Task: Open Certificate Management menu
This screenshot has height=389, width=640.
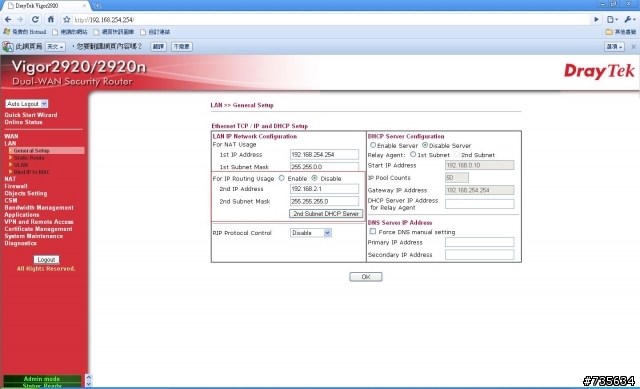Action: (x=38, y=229)
